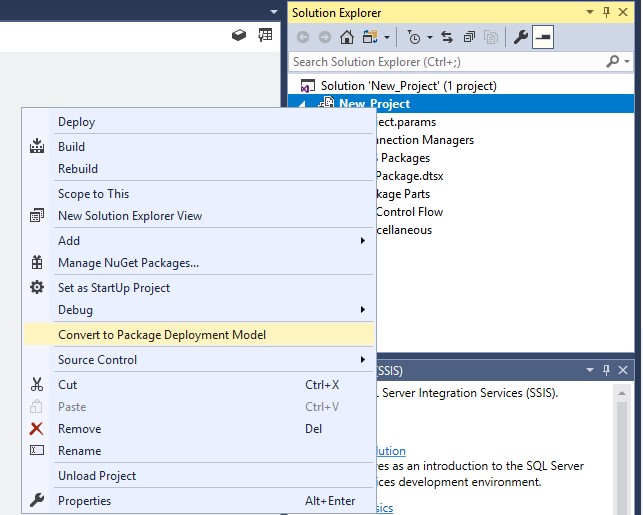Click the Variables grid icon
This screenshot has width=643, height=515.
coord(264,35)
